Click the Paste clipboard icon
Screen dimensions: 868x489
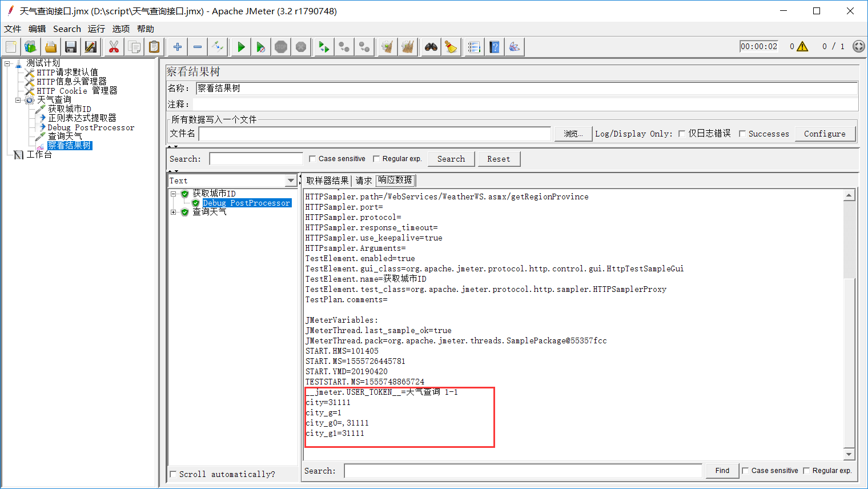(x=154, y=47)
